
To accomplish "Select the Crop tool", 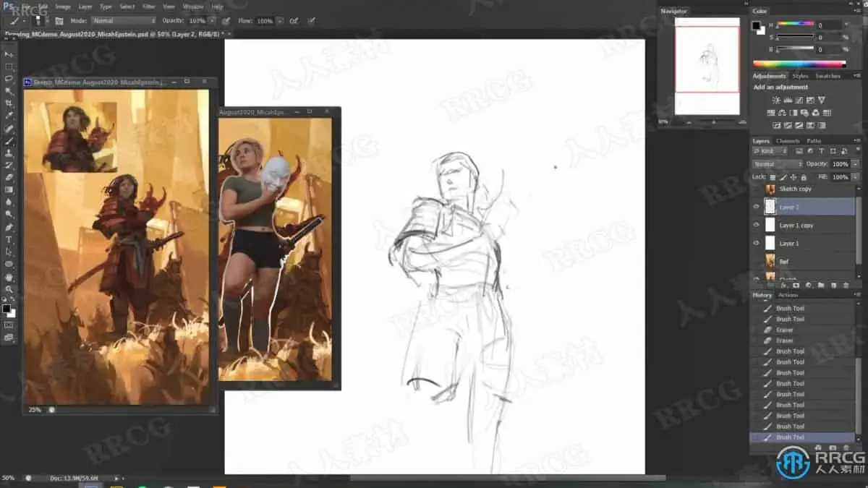I will pos(9,103).
